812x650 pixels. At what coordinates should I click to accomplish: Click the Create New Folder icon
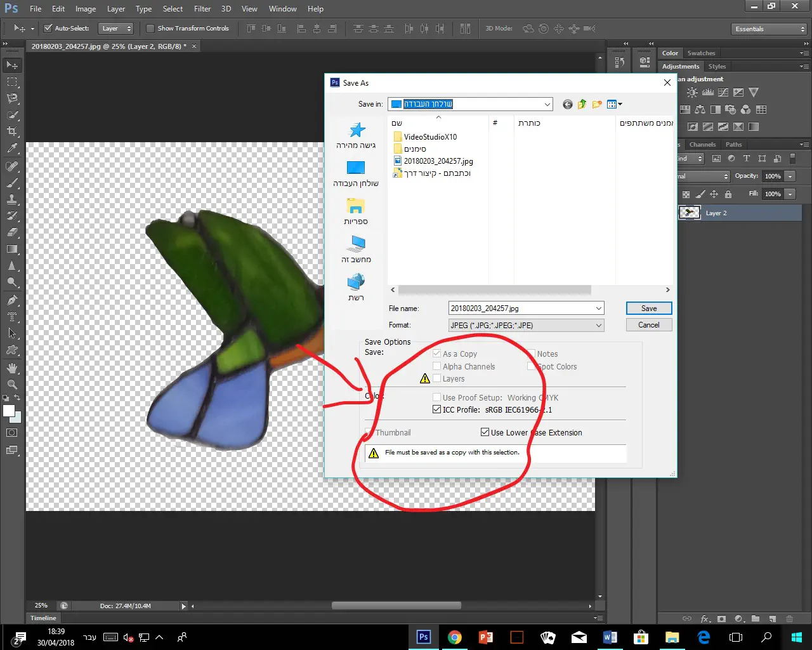point(597,104)
